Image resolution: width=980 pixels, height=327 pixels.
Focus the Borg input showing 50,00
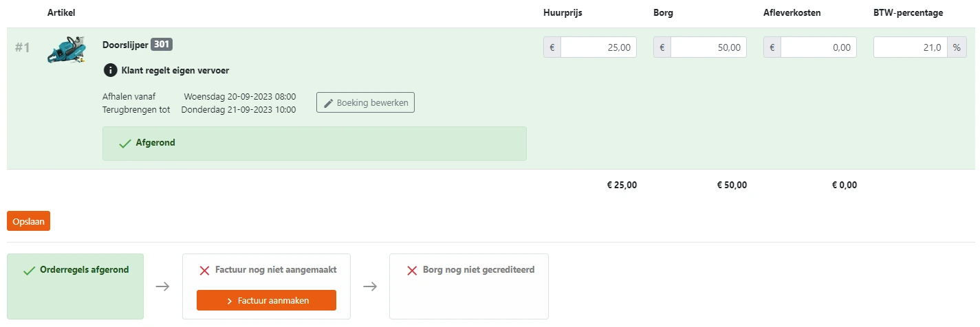[708, 47]
